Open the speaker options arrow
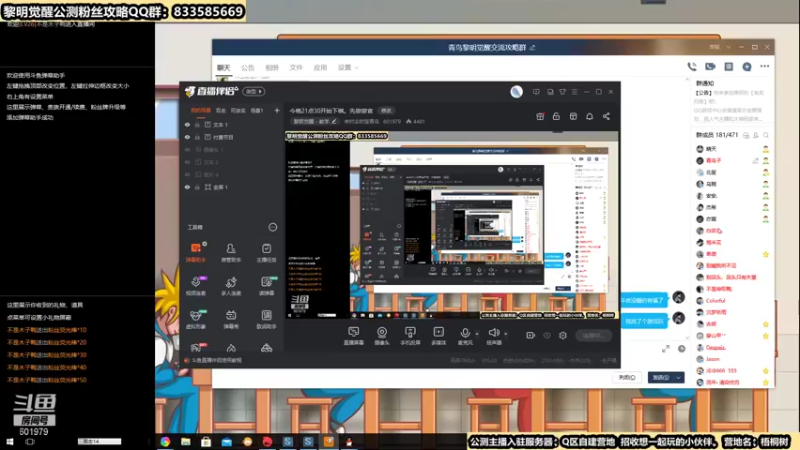The height and width of the screenshot is (450, 800). 506,334
